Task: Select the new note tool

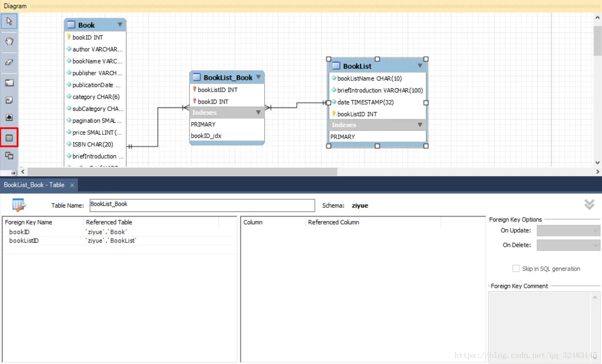Action: point(9,100)
